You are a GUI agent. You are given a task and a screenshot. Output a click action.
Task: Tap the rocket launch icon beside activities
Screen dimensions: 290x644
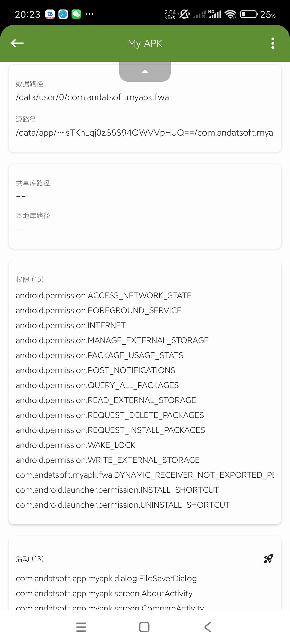[x=268, y=559]
